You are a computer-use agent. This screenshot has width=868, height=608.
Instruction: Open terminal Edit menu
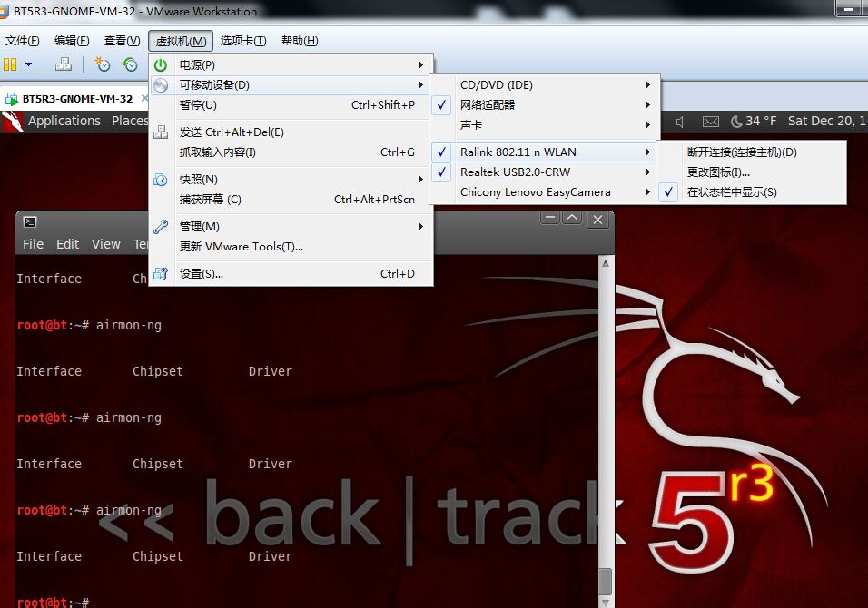click(x=67, y=244)
